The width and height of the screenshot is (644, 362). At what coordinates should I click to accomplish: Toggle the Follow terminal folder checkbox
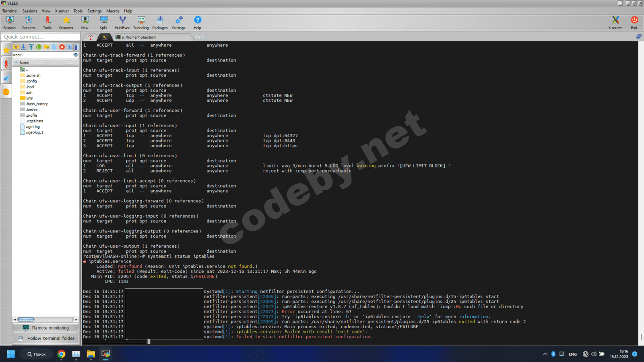pos(21,339)
